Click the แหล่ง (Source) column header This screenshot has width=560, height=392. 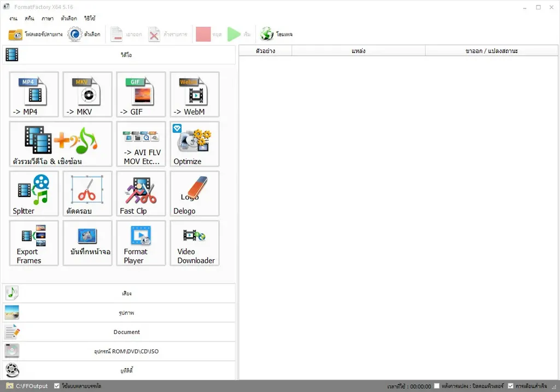(358, 51)
